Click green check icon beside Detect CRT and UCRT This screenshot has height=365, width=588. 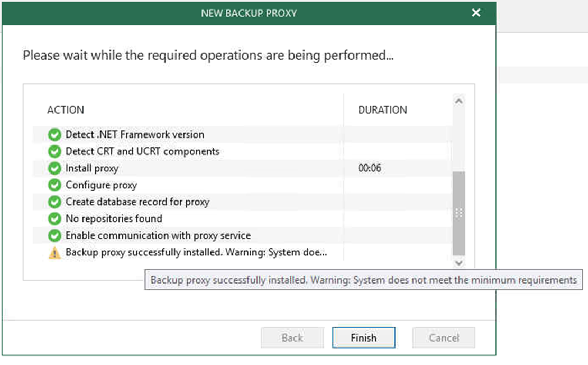(x=54, y=151)
